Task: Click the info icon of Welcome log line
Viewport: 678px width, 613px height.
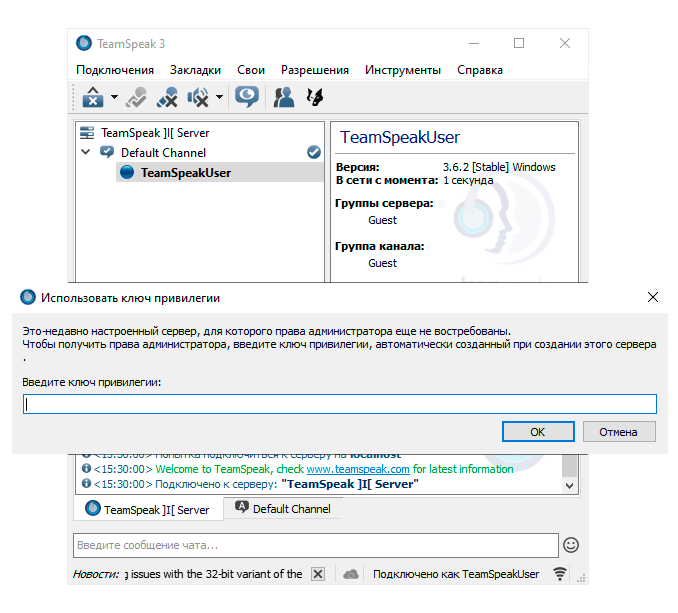Action: (x=86, y=468)
